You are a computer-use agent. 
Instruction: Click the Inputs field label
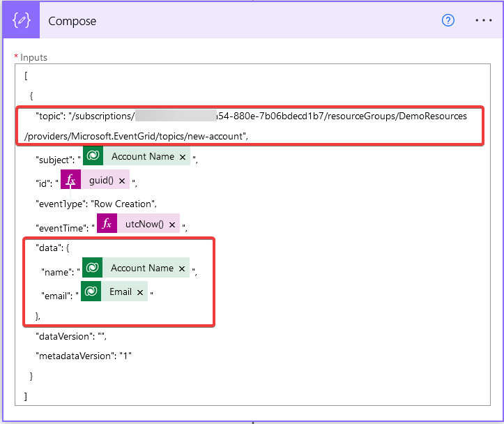(x=33, y=58)
